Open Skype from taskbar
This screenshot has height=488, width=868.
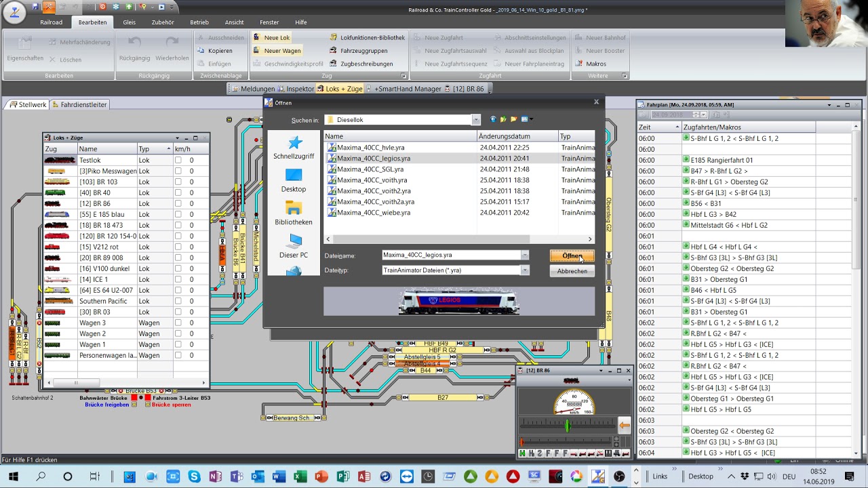pos(194,476)
